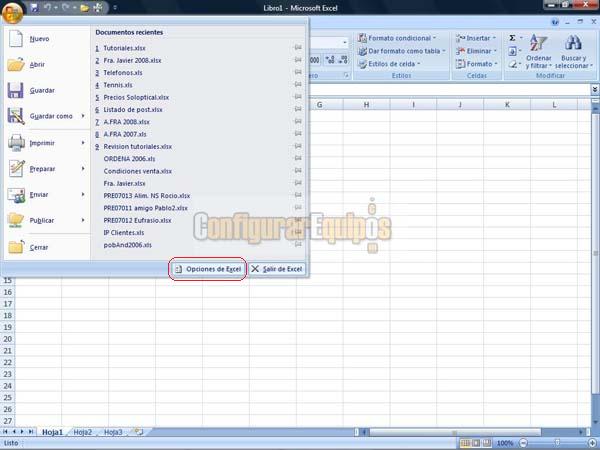This screenshot has width=600, height=450.
Task: Choose Abrir in Office menu
Action: [x=47, y=64]
